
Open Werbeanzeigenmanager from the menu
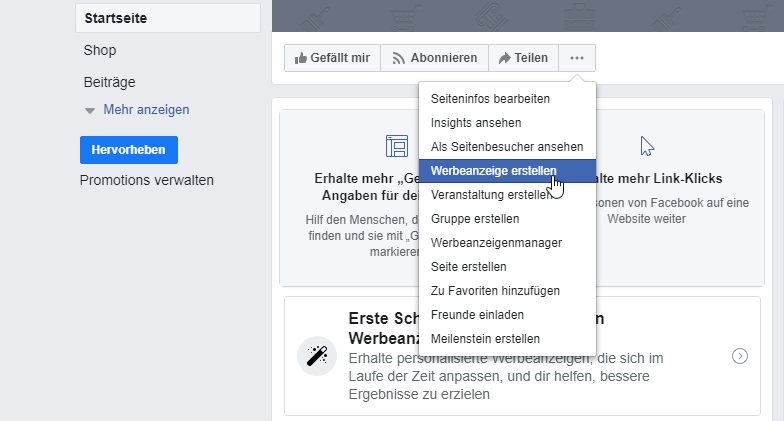(507, 242)
